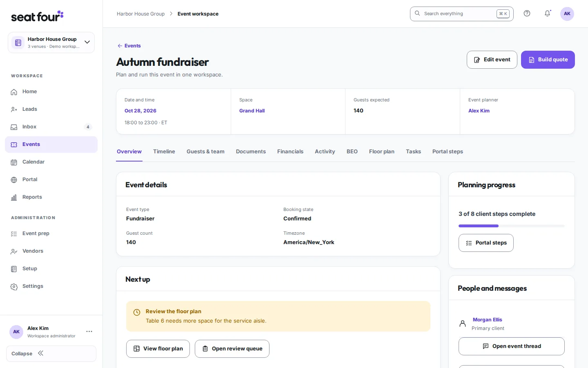The image size is (588, 368).
Task: Click the Oct 28, 2026 date link
Action: [x=140, y=111]
